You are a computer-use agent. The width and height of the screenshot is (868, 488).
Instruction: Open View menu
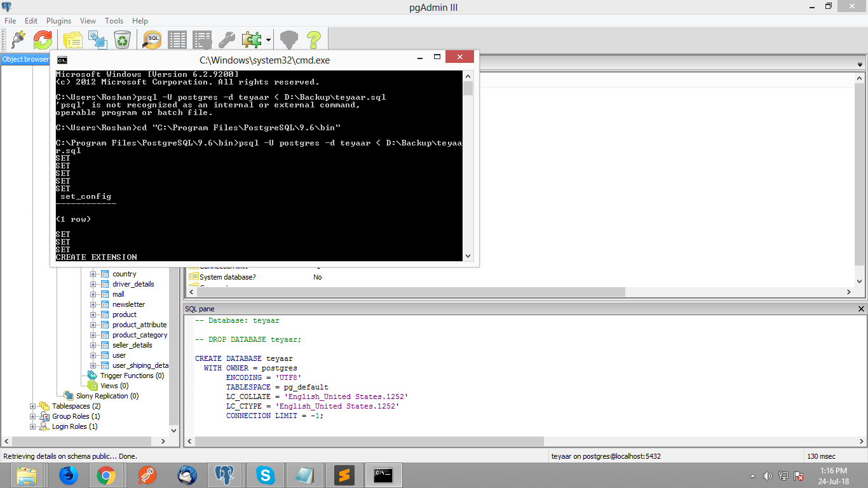click(x=88, y=21)
